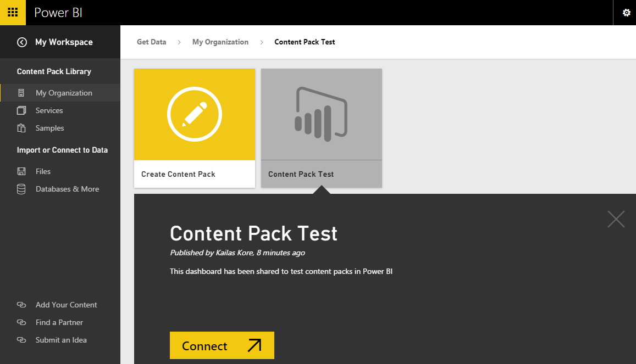Open the Submit an Idea link
Viewport: 636px width, 364px height.
click(x=61, y=340)
